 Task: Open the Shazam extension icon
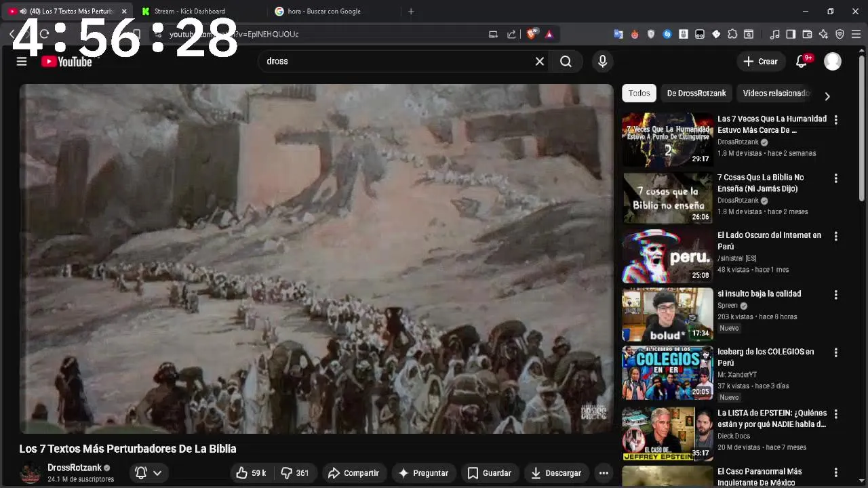point(667,34)
